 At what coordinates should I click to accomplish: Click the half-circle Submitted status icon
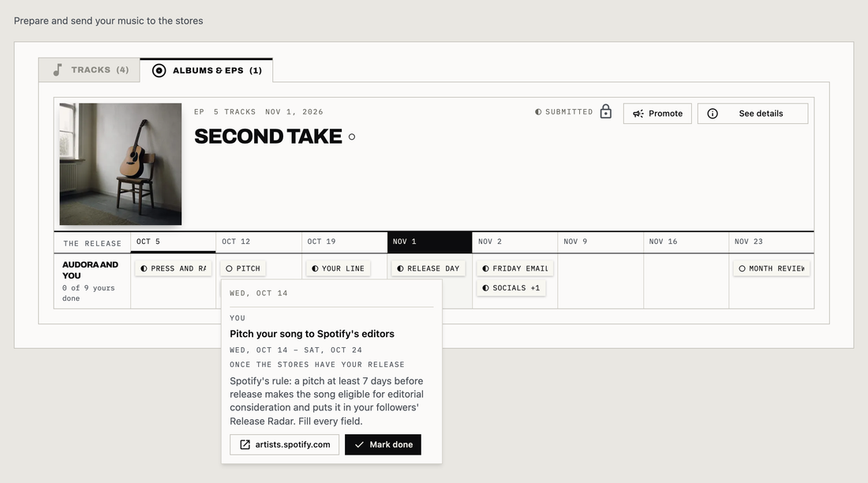pos(538,112)
